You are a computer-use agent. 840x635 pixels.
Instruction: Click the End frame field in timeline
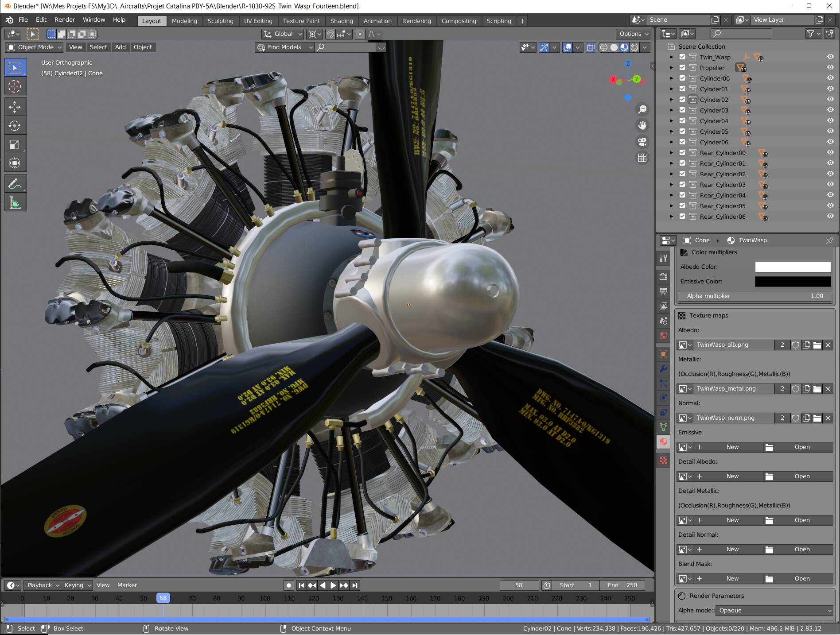click(x=622, y=585)
